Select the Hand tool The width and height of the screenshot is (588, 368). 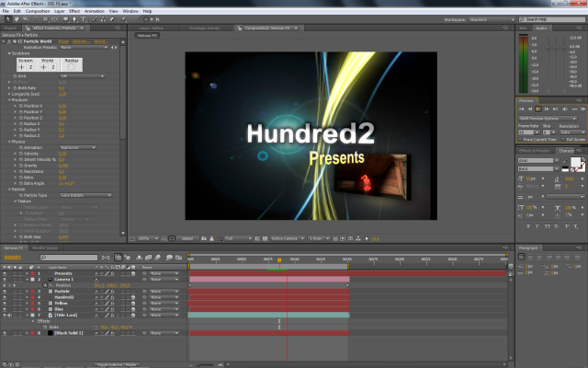click(14, 17)
